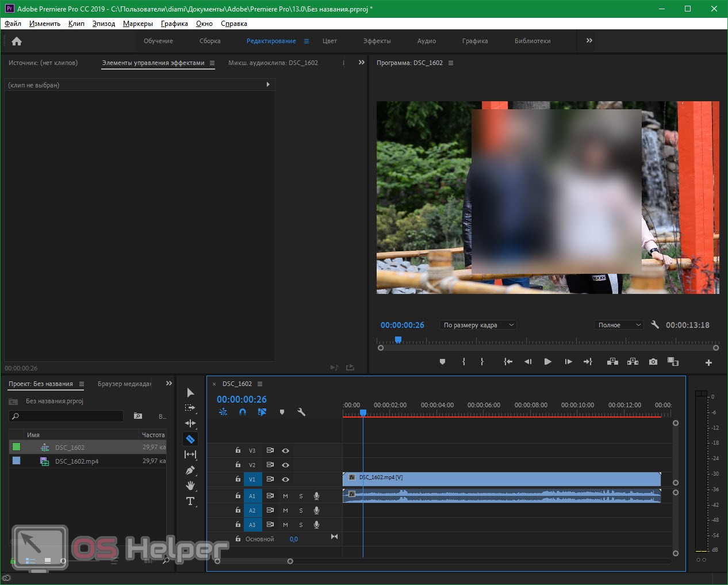Screen dimensions: 728x585
Task: Select the Hand tool
Action: click(x=190, y=485)
